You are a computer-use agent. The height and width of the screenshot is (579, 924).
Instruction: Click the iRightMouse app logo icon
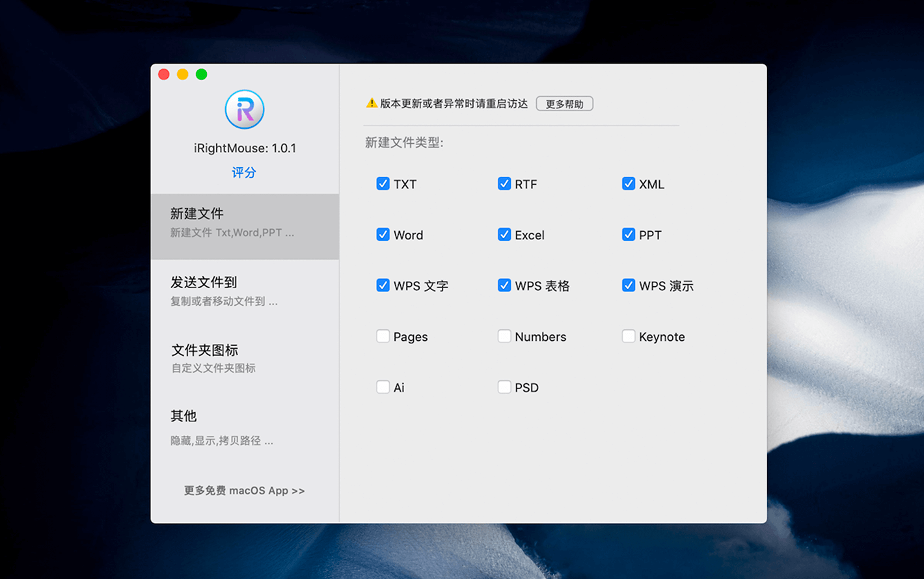pos(245,109)
